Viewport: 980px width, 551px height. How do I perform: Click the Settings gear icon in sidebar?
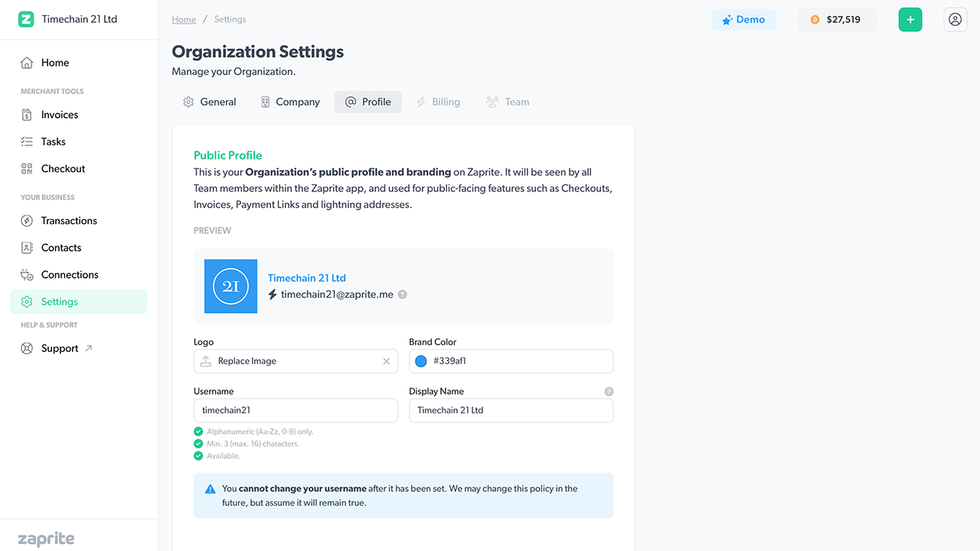click(27, 302)
